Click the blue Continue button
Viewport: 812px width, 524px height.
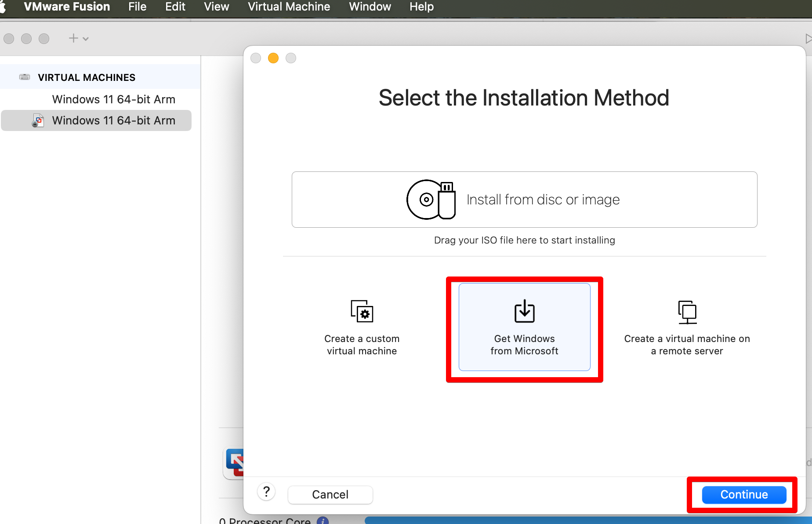click(x=744, y=495)
